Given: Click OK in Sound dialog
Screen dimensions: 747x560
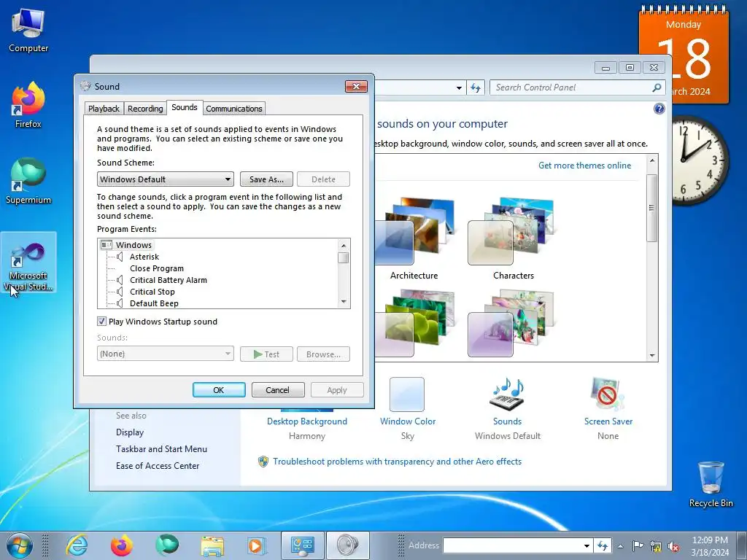Looking at the screenshot, I should [x=219, y=389].
